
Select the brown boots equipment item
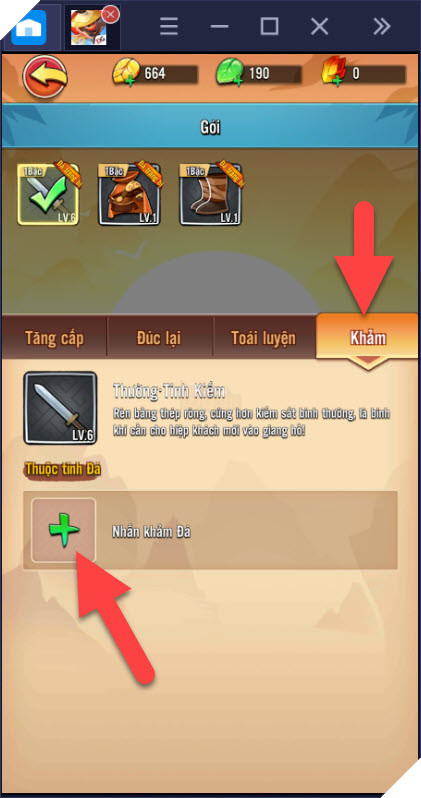click(x=210, y=194)
